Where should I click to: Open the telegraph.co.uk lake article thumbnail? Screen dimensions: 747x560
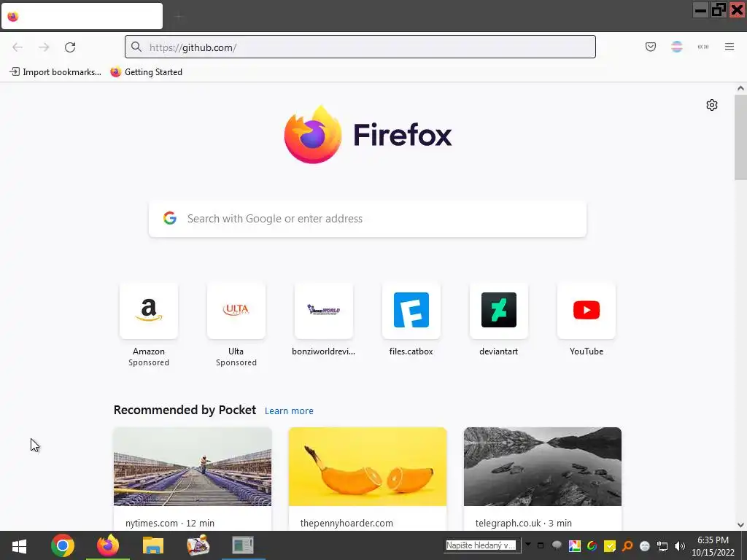pos(543,467)
